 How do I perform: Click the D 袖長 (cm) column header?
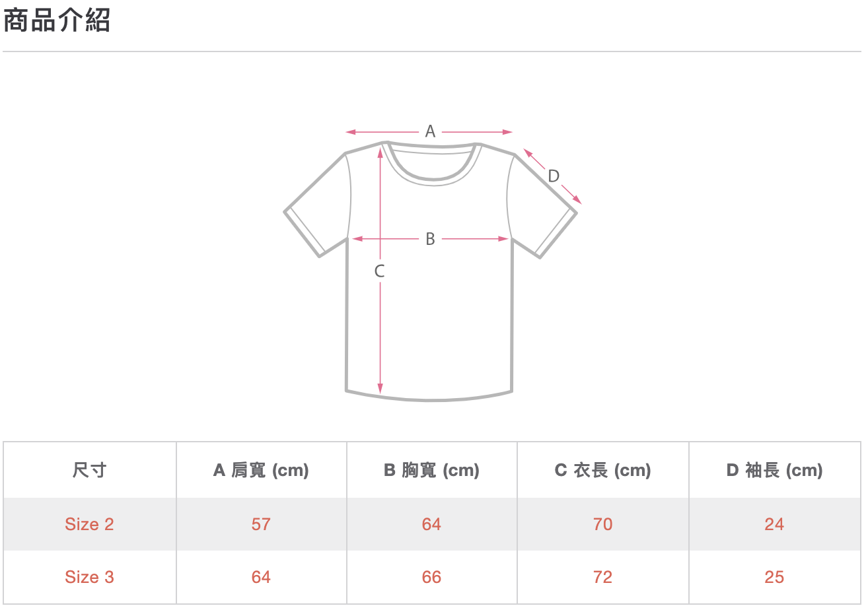pyautogui.click(x=774, y=470)
